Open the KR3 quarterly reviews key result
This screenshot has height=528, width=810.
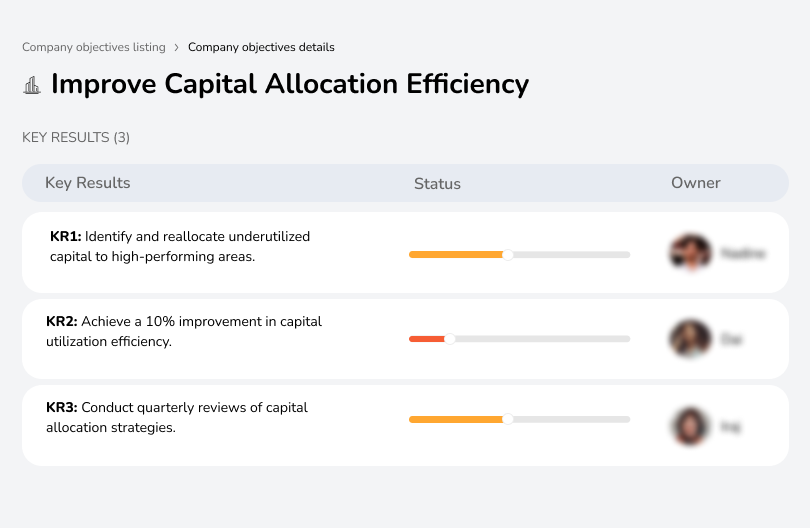pos(177,418)
